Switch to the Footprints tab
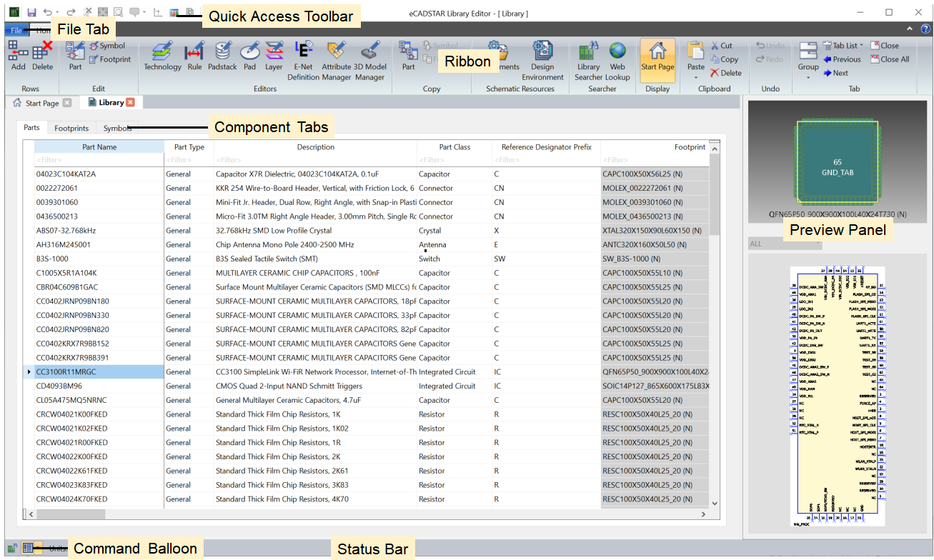The height and width of the screenshot is (560, 934). click(x=71, y=128)
